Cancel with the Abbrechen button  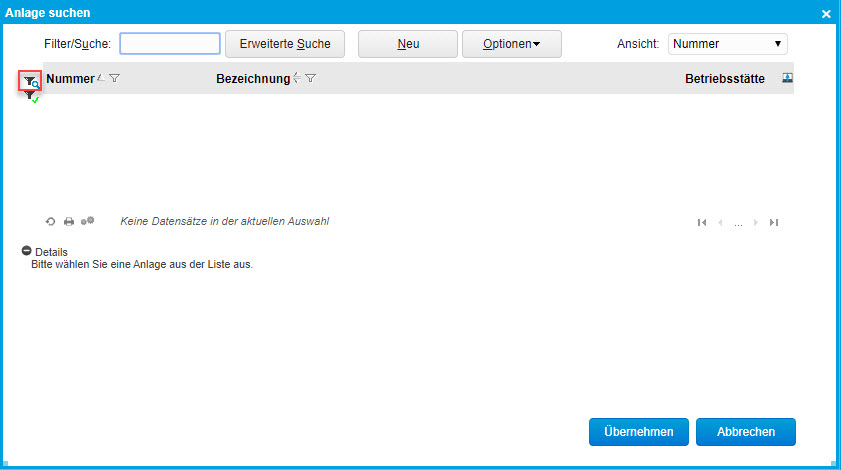pyautogui.click(x=746, y=432)
